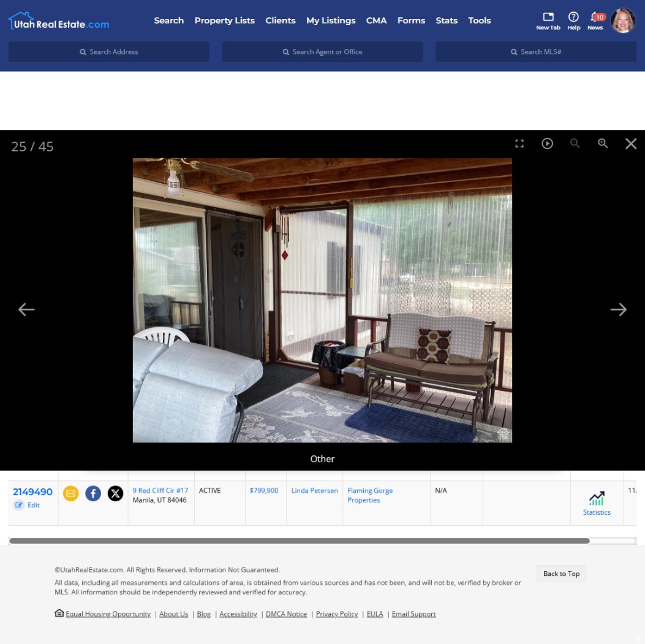This screenshot has width=645, height=644.
Task: Open Help from the header
Action: click(573, 20)
